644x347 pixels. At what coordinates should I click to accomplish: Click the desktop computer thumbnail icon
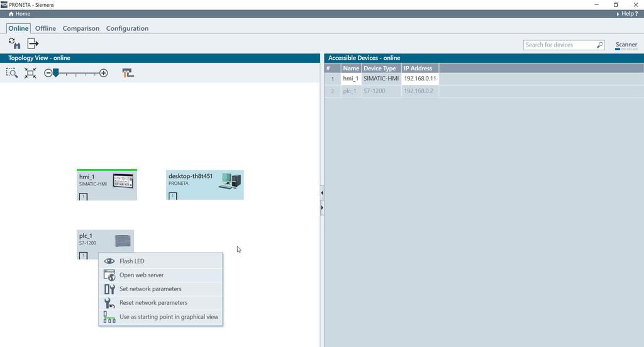pyautogui.click(x=230, y=180)
